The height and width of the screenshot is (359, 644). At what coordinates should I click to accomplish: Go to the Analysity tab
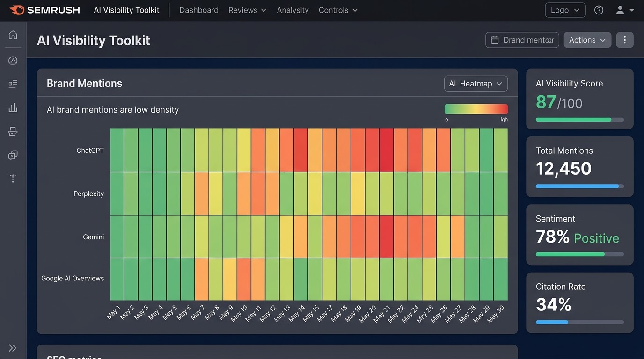pyautogui.click(x=293, y=10)
